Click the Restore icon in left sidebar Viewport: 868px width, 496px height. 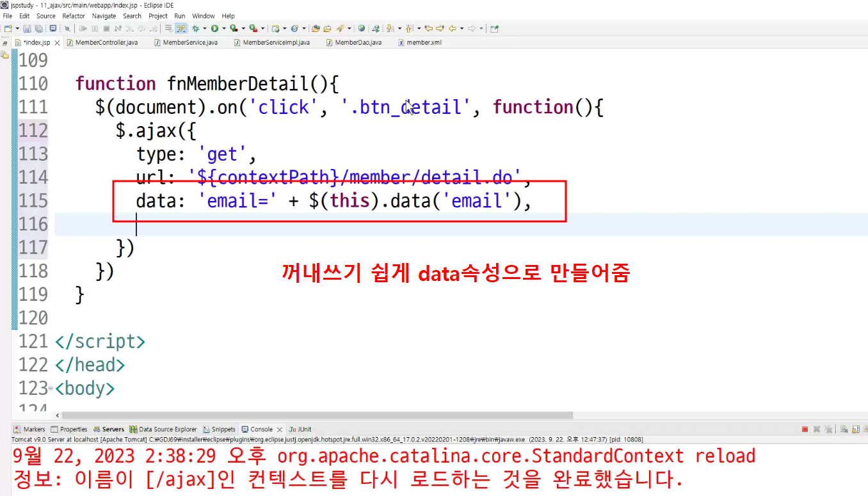tap(5, 43)
